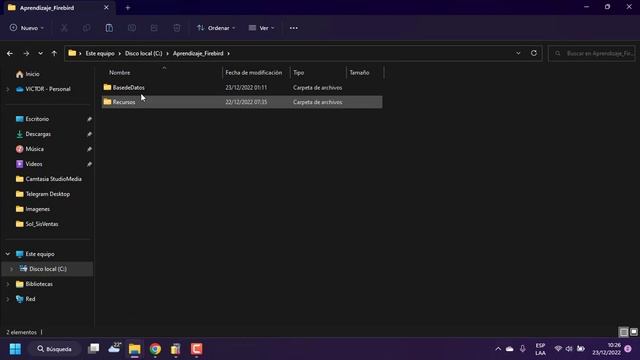Open the weather widget on taskbar

pos(114,349)
